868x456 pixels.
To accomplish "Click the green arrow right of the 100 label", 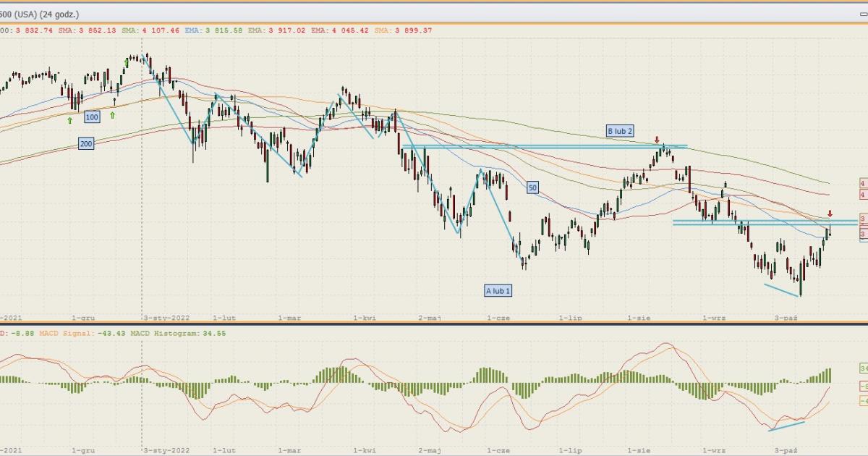I will 113,114.
